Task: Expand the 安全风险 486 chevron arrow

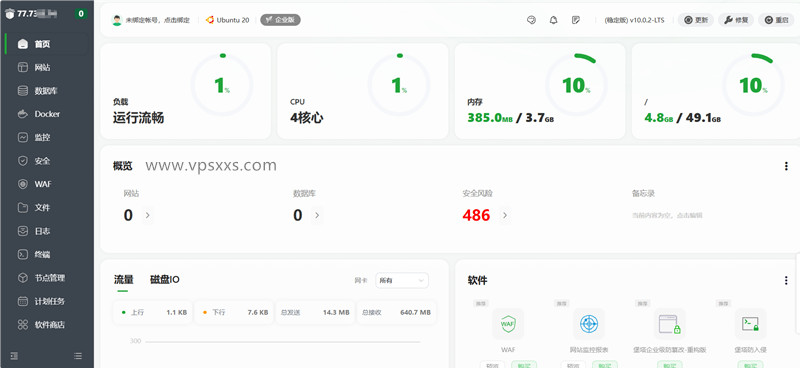Action: [505, 215]
